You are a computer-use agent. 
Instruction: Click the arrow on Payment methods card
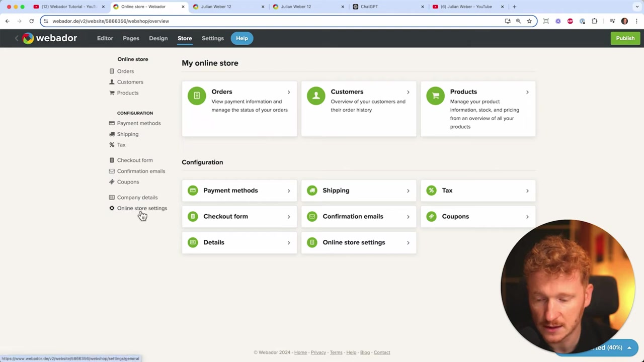click(289, 191)
